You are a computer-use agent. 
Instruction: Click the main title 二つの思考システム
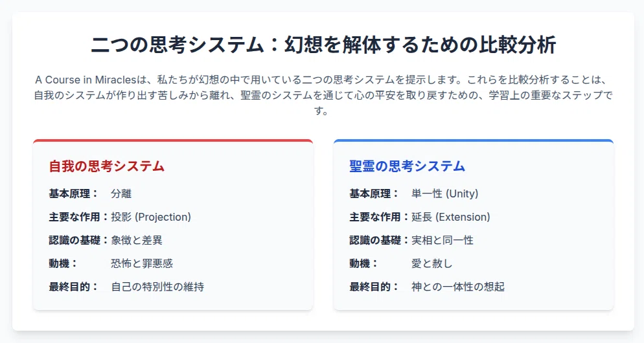pyautogui.click(x=323, y=45)
